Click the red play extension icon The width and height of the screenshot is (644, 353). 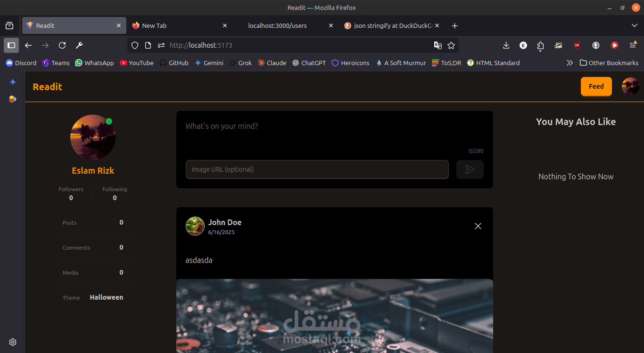pyautogui.click(x=615, y=45)
